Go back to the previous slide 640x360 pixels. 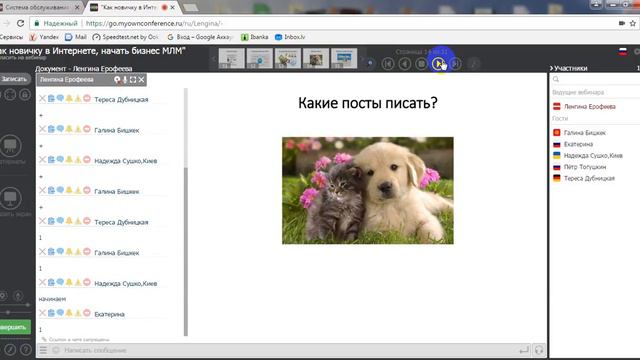pos(404,64)
